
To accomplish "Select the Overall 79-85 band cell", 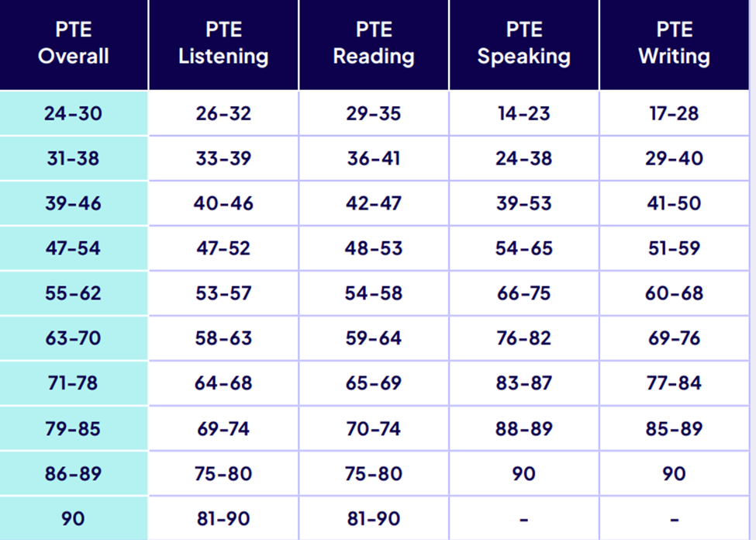I will click(73, 428).
